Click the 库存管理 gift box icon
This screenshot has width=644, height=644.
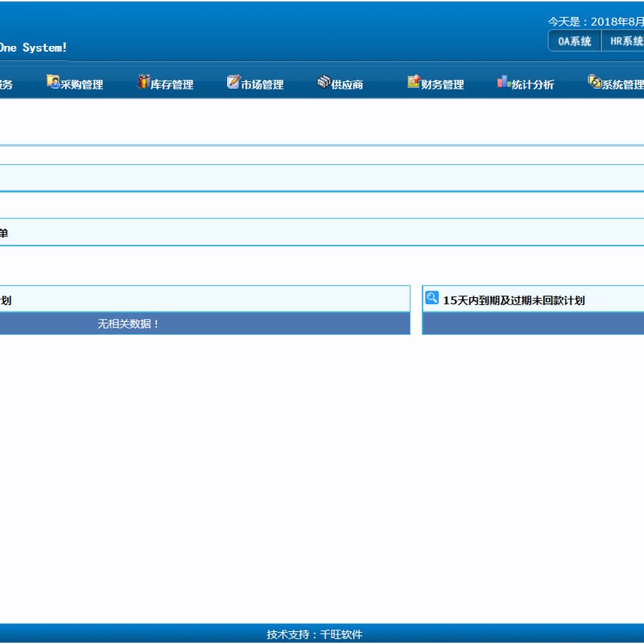point(143,81)
